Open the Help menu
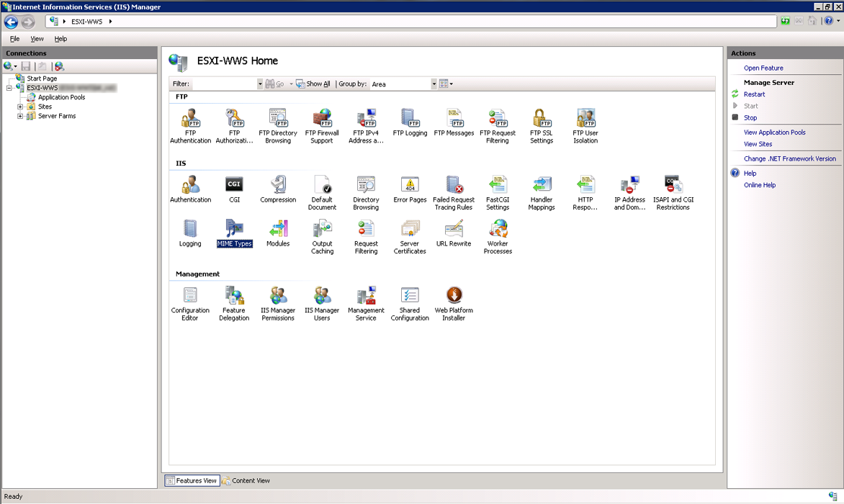Screen dimensions: 844x504 pyautogui.click(x=60, y=39)
